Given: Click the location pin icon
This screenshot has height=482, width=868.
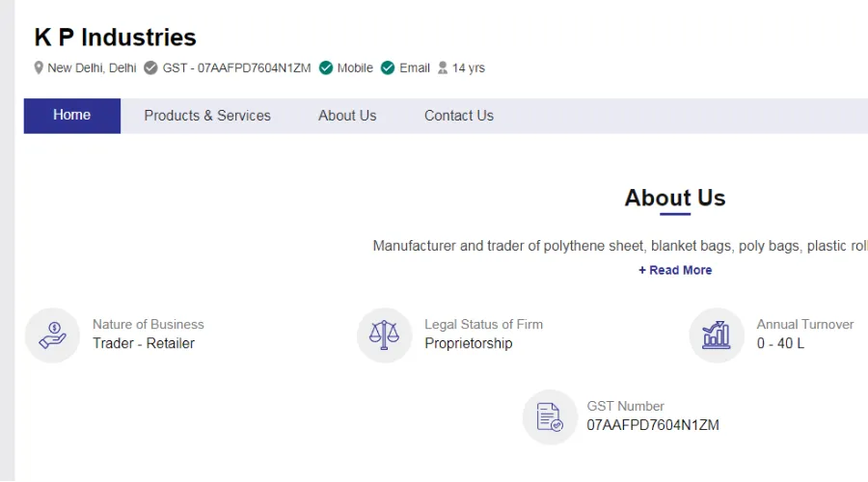Looking at the screenshot, I should [39, 68].
